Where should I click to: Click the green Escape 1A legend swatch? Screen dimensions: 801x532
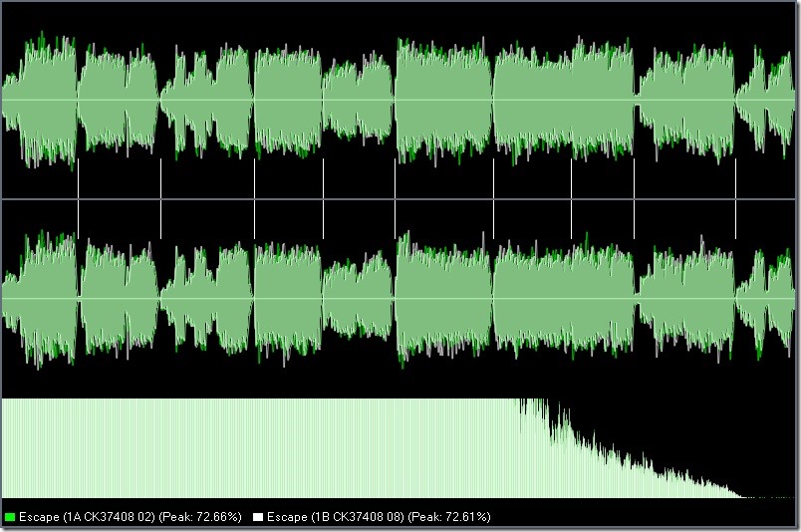[x=10, y=517]
